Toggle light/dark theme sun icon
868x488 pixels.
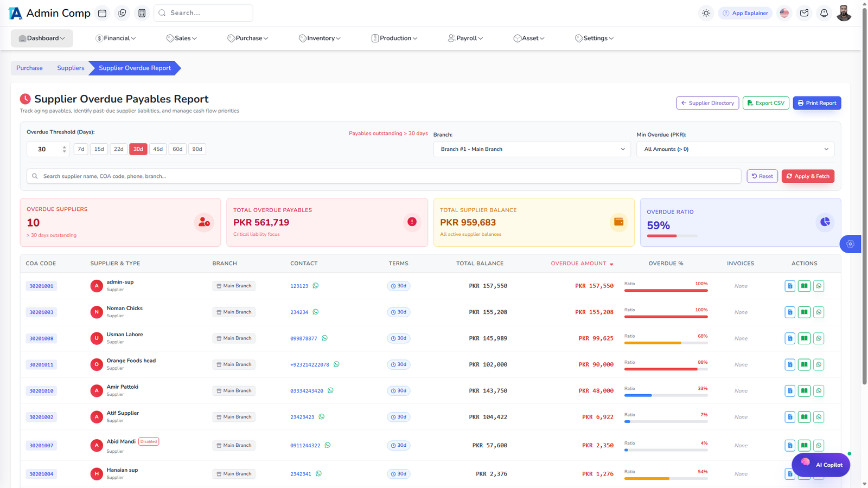tap(706, 13)
